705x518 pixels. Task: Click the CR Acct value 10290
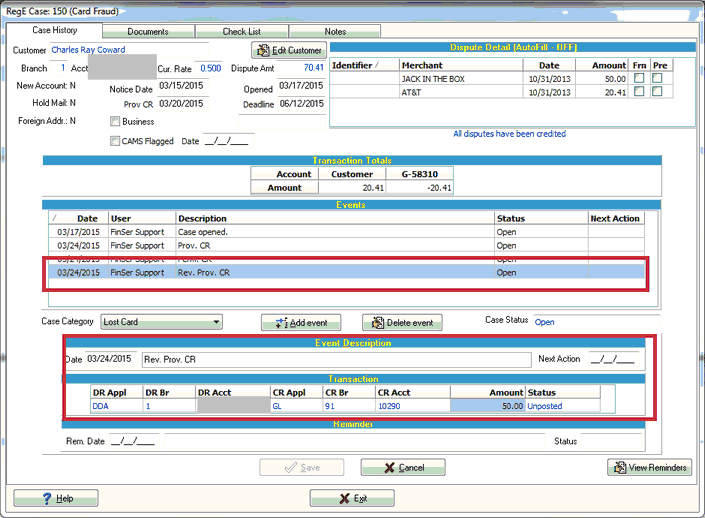tap(413, 406)
